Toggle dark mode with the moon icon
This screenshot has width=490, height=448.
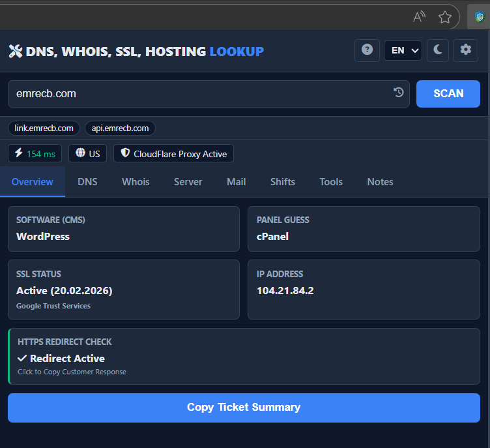pos(438,50)
